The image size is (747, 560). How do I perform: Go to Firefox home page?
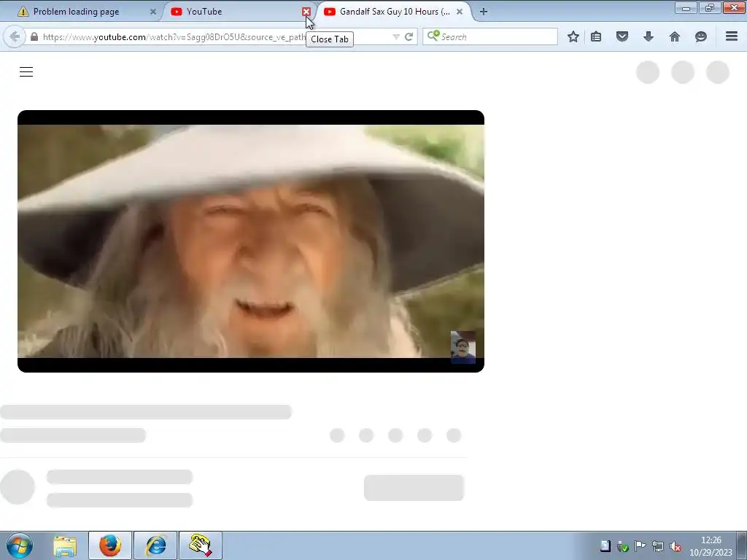tap(675, 36)
